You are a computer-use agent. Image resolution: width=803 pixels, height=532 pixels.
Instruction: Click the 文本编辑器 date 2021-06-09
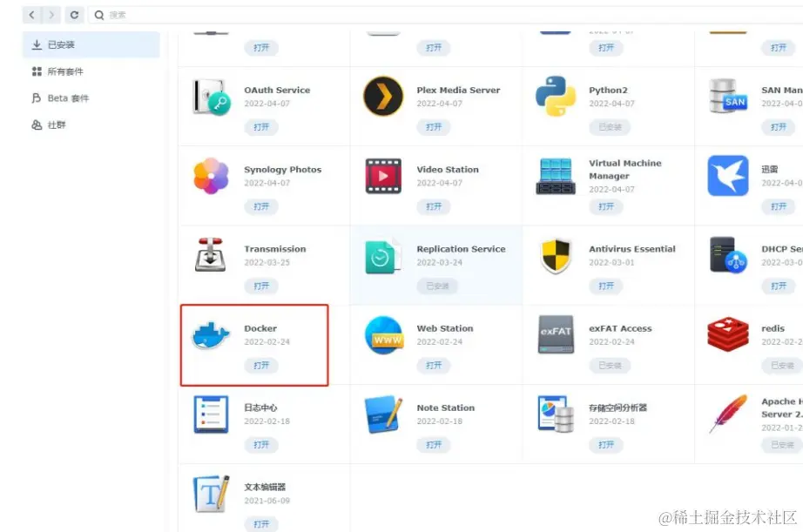click(x=267, y=501)
